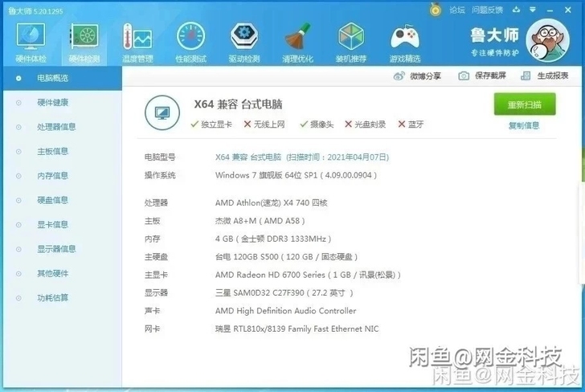
Task: Click the camera icon for 保存截屏
Action: pyautogui.click(x=464, y=76)
